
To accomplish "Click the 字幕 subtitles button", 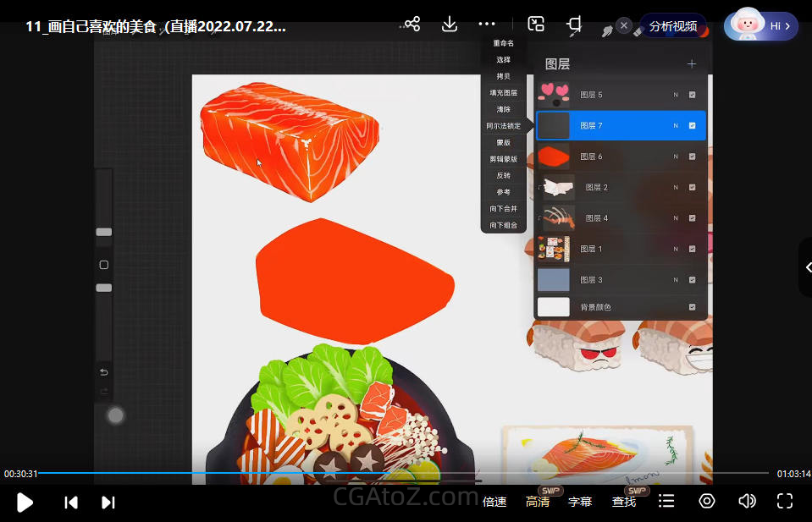I will click(x=580, y=502).
